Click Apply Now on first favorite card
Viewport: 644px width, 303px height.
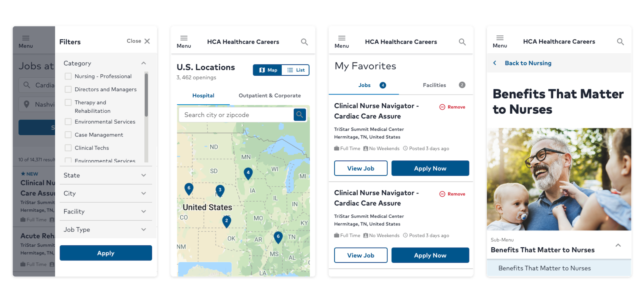(430, 168)
